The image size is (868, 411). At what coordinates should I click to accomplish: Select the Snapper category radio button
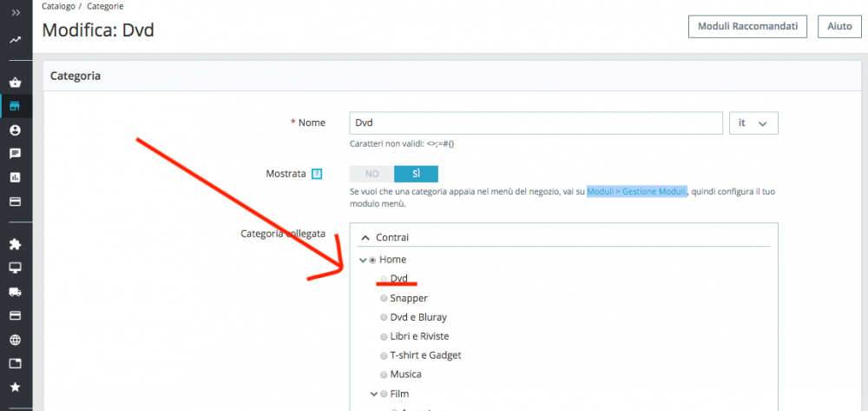pos(384,299)
